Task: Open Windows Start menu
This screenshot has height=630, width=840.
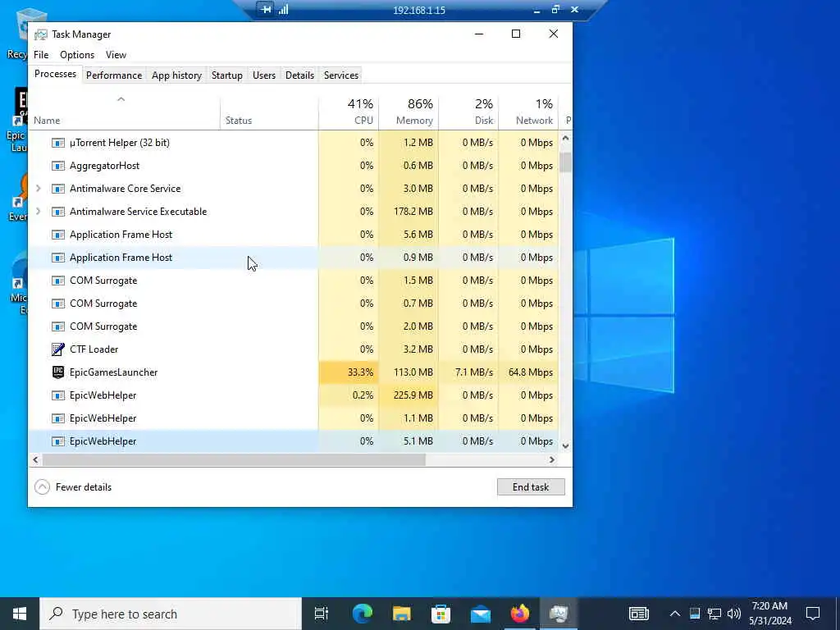Action: [x=20, y=614]
